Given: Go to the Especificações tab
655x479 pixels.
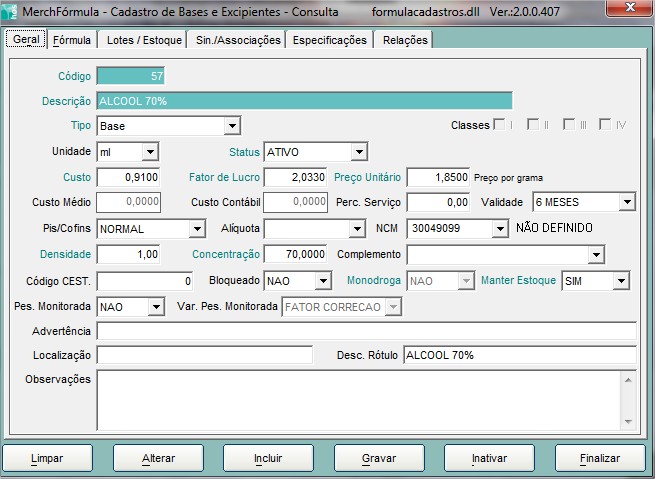Looking at the screenshot, I should [329, 40].
